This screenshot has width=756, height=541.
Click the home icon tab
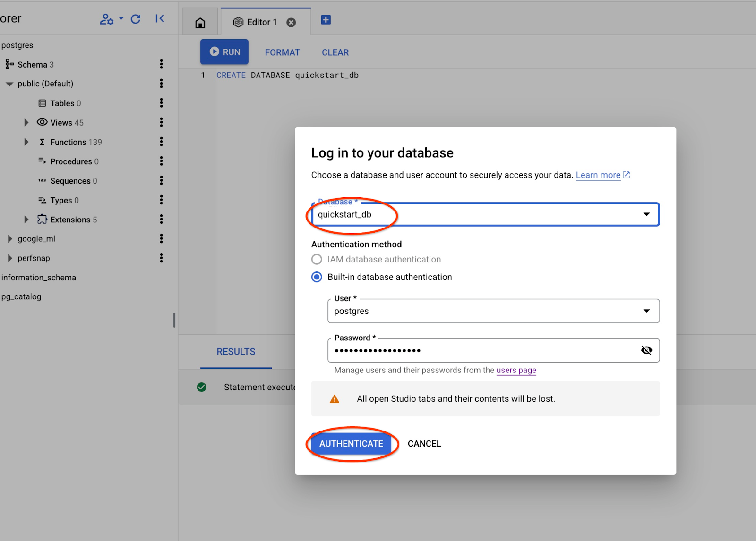point(200,23)
